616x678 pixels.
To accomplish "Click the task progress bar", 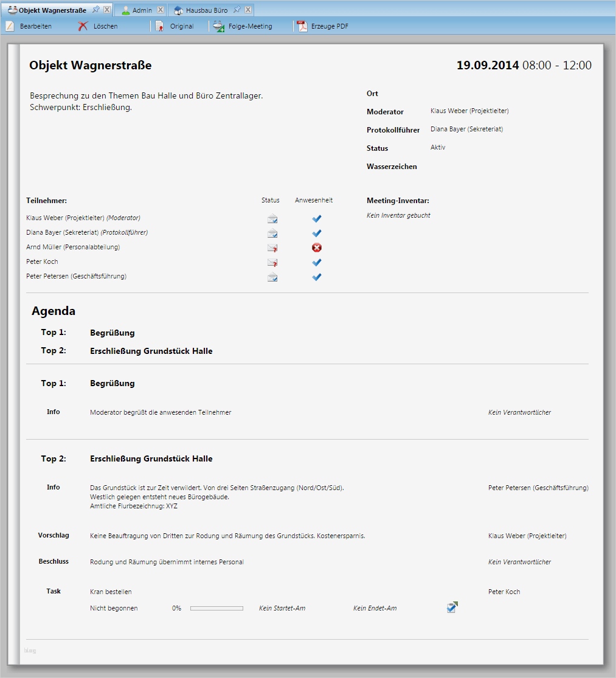I will 216,607.
